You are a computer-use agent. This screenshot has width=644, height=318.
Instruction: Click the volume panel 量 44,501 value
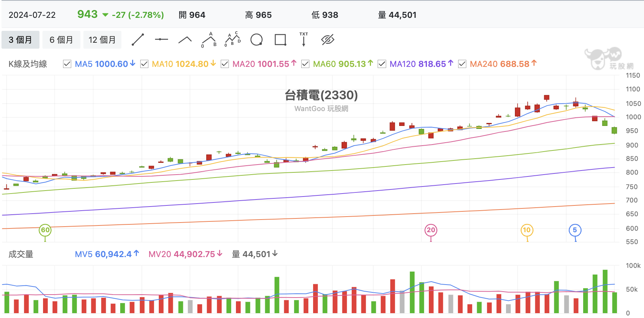(x=254, y=254)
